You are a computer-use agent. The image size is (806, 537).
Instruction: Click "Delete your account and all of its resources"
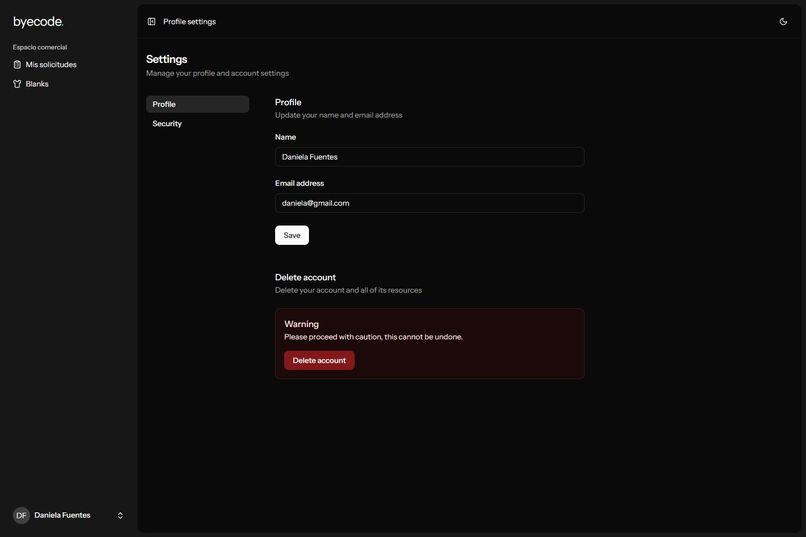(x=349, y=290)
